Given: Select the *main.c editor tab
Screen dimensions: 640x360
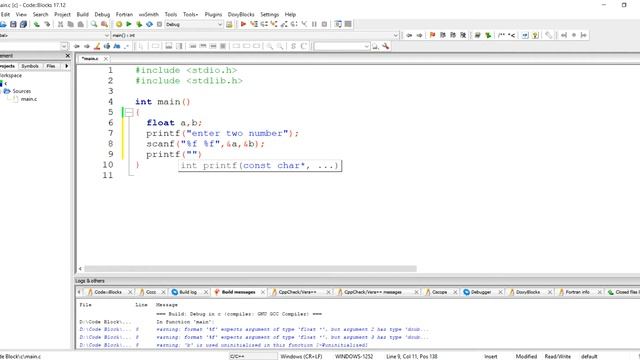Looking at the screenshot, I should point(90,59).
